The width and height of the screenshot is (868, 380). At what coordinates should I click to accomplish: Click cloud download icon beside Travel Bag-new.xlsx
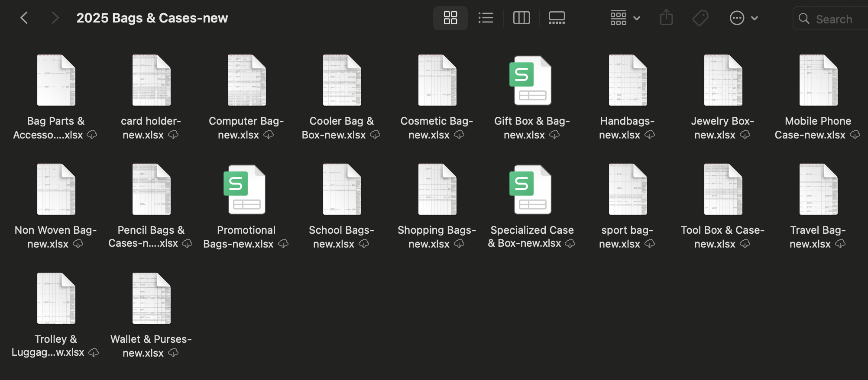pyautogui.click(x=840, y=244)
